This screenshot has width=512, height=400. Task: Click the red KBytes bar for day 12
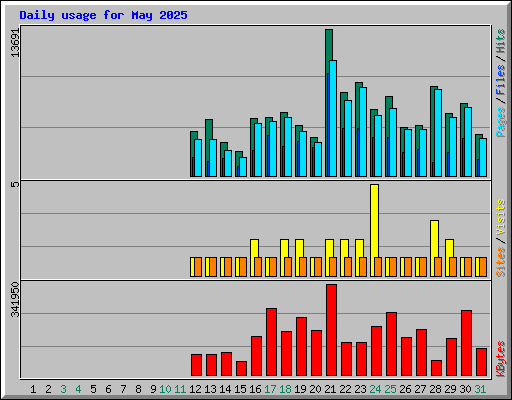coord(196,365)
